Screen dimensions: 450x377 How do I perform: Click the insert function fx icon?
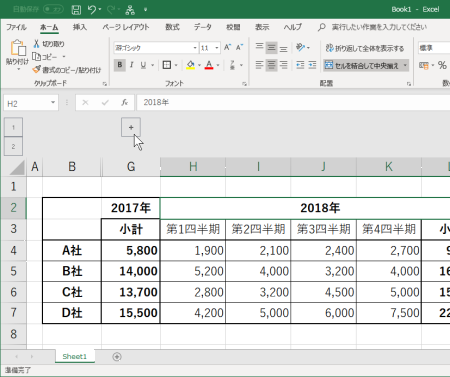(x=125, y=103)
